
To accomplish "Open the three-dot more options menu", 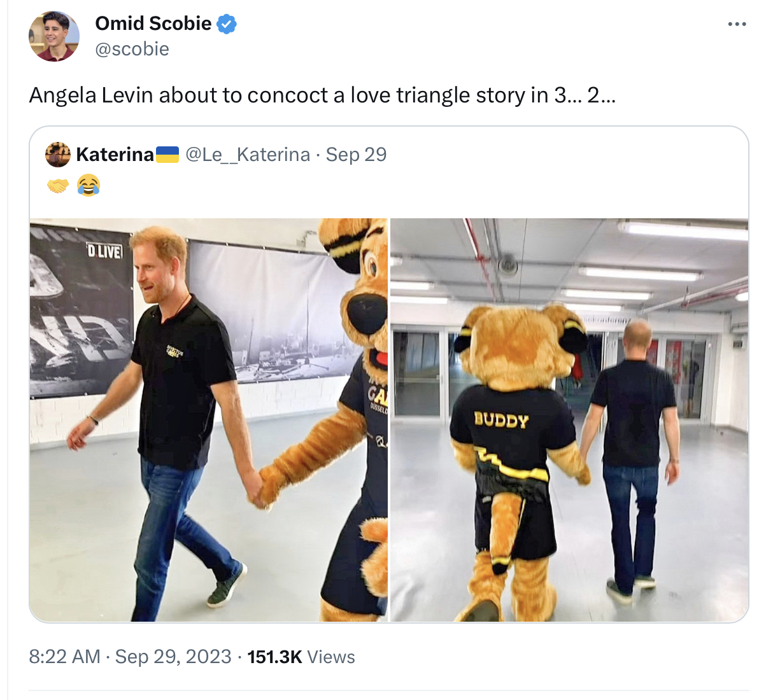I will (737, 24).
